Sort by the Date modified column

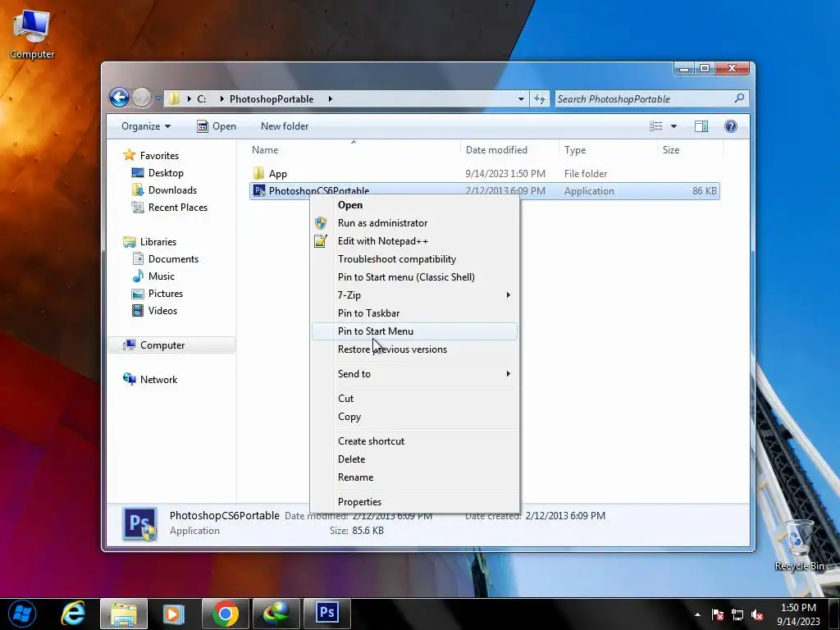(509, 150)
